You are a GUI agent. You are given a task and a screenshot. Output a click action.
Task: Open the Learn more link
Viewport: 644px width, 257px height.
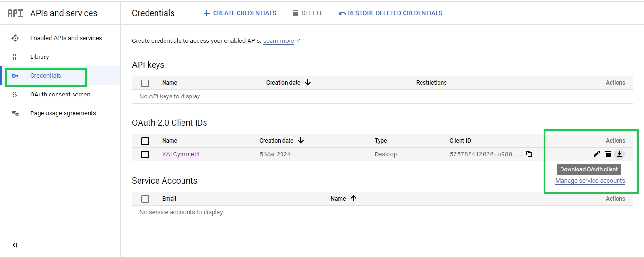[x=278, y=41]
